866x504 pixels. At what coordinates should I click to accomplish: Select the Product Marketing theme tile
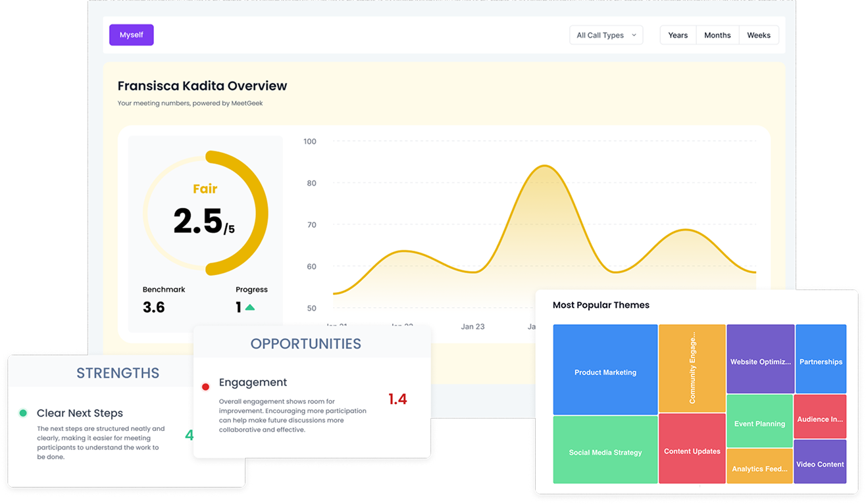[605, 369]
